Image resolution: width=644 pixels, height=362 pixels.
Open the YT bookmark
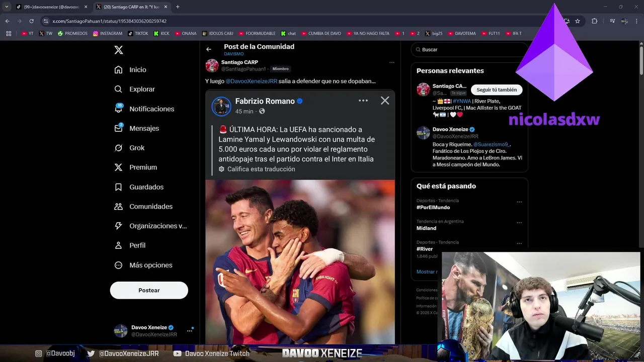[x=28, y=34]
